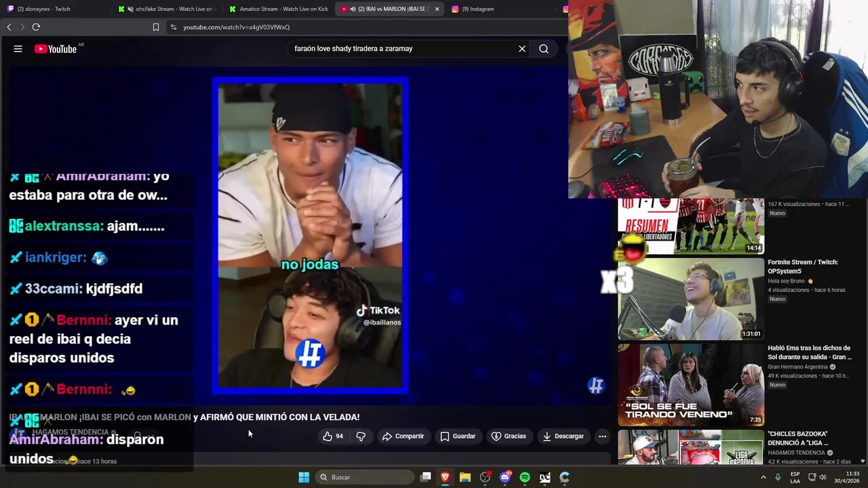This screenshot has width=868, height=488.
Task: Click the youtube.com address bar URL
Action: 236,27
